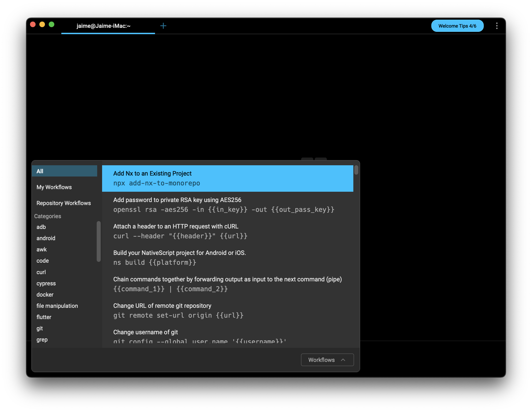This screenshot has height=412, width=532.
Task: Click the workflow list scrollbar thumb
Action: [x=356, y=170]
